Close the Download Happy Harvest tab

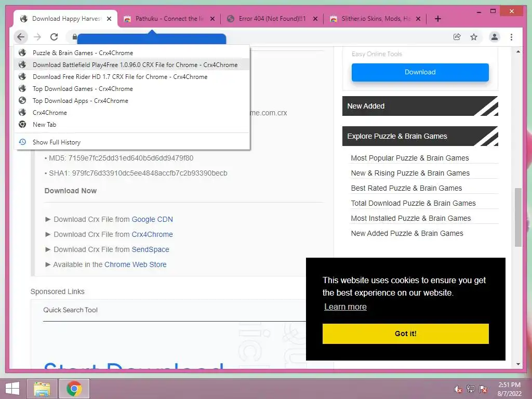109,19
